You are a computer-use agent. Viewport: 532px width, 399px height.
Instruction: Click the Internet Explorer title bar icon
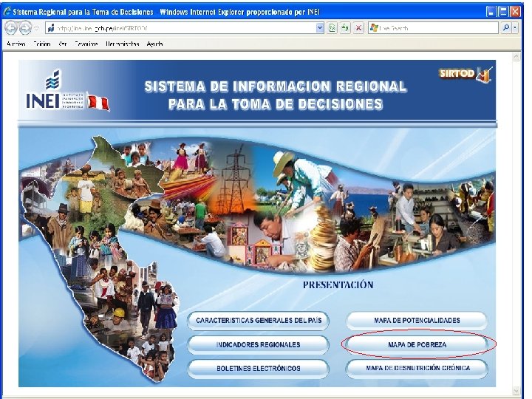[x=7, y=12]
